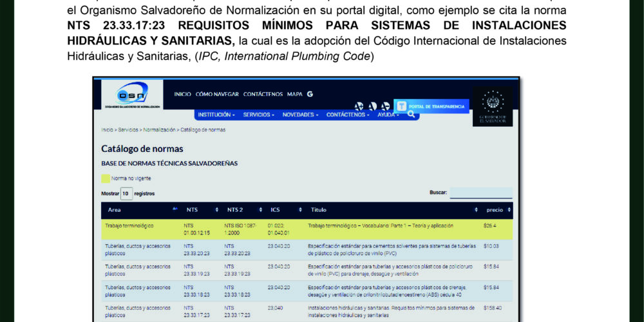
Task: Open the NOVEDADES dropdown menu
Action: point(301,115)
